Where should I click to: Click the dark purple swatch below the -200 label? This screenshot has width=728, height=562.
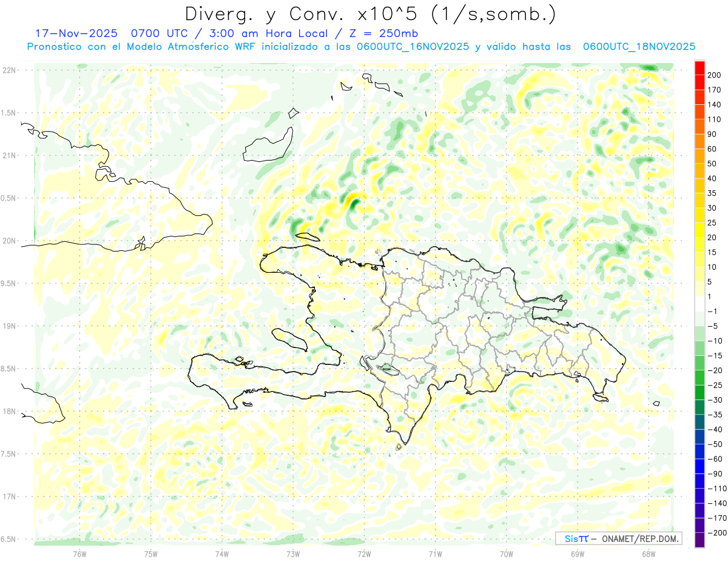699,540
